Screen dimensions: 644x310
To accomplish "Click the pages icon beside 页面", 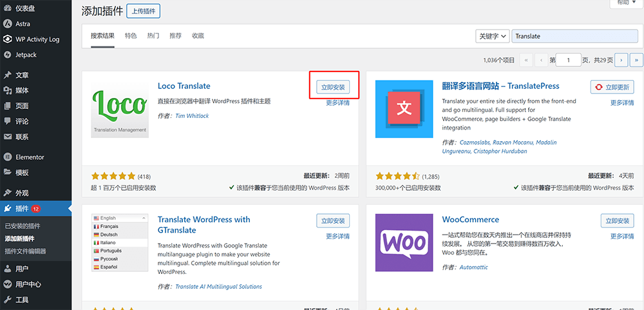I will coord(7,106).
